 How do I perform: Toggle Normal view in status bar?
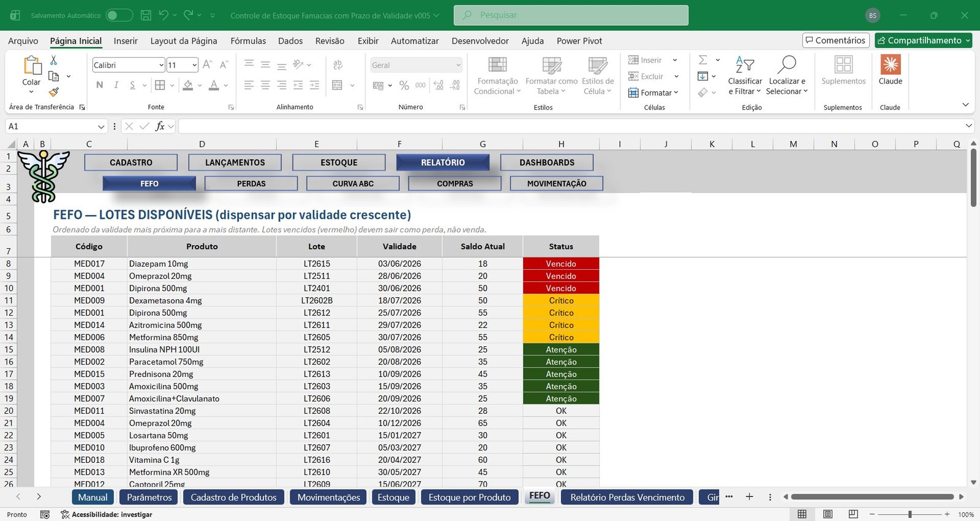[802, 514]
